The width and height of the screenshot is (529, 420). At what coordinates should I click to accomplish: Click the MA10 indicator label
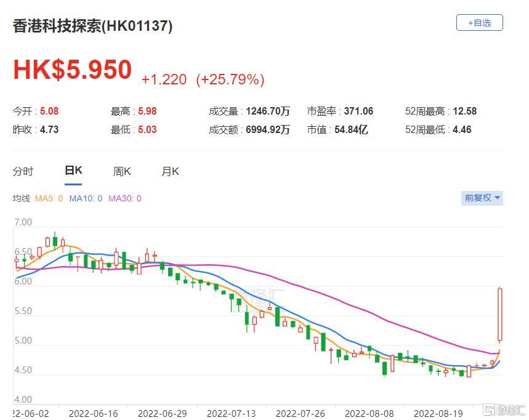86,198
